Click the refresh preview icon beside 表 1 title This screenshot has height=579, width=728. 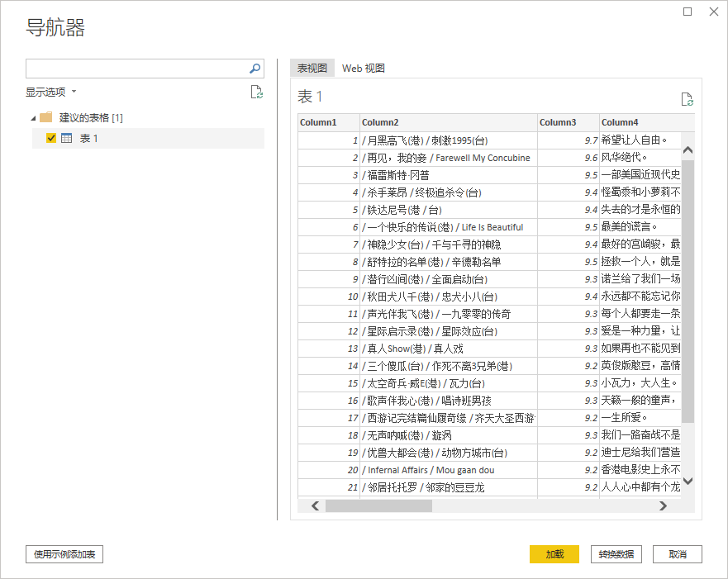click(687, 98)
